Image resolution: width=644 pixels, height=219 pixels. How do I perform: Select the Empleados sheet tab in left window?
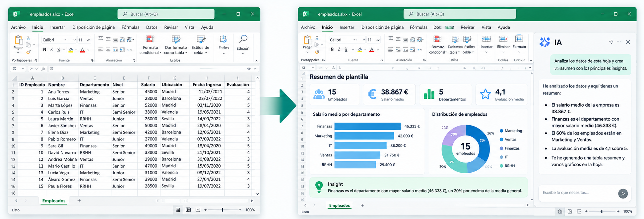coord(54,200)
